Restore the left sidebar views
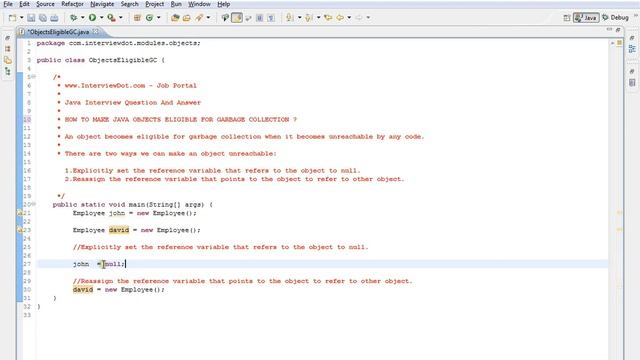This screenshot has height=360, width=640. pos(7,38)
